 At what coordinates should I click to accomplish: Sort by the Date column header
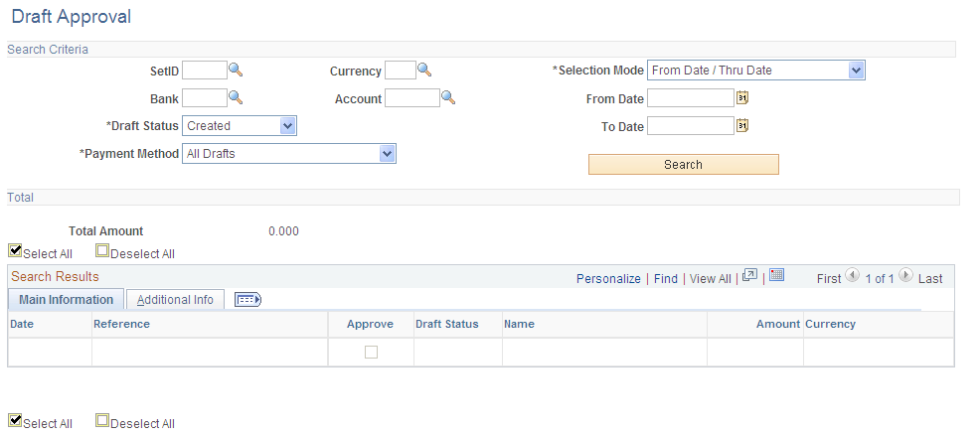(22, 324)
